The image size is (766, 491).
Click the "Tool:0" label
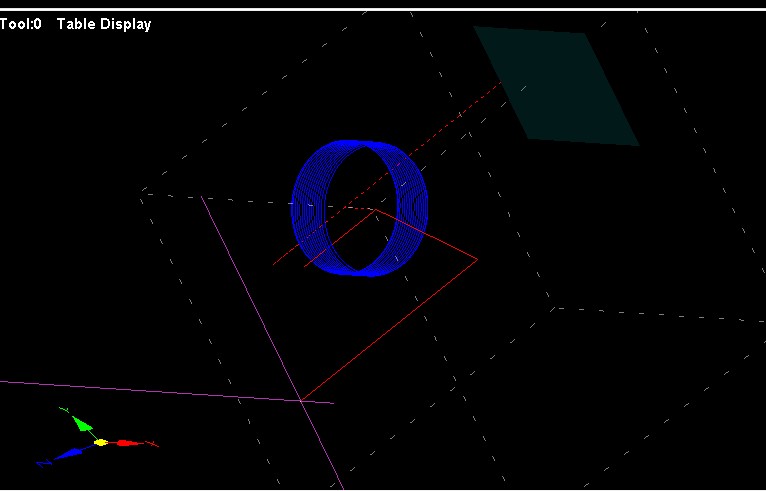21,24
